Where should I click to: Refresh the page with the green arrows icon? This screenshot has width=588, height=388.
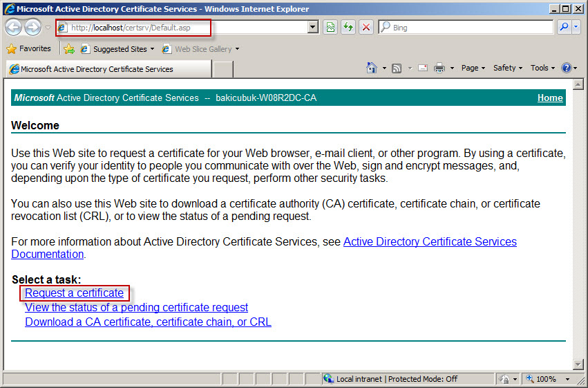tap(348, 28)
